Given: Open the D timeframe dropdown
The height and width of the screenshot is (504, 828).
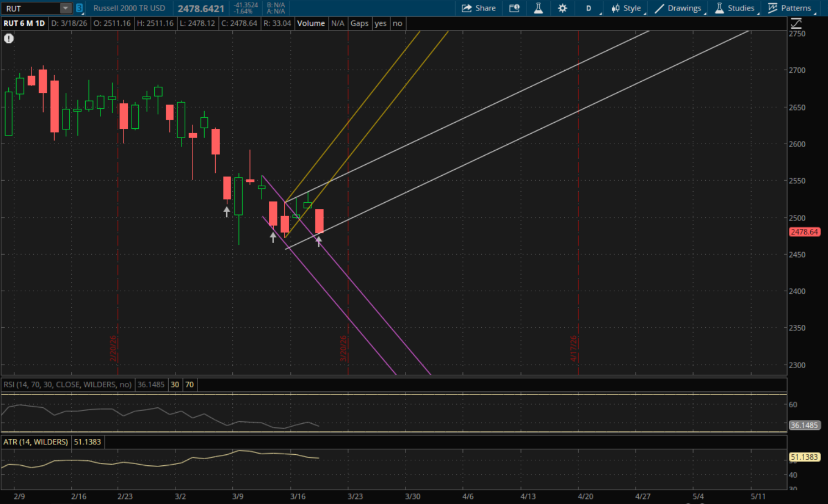Looking at the screenshot, I should coord(589,8).
